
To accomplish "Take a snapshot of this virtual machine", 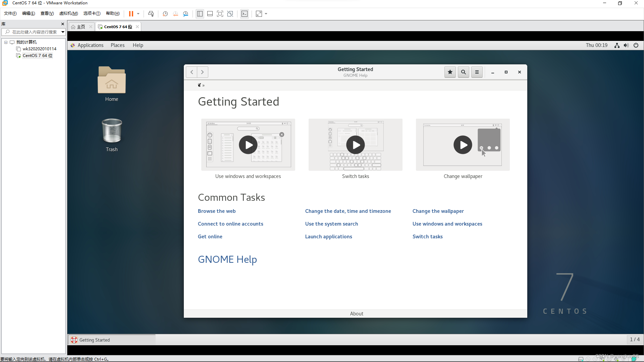I will tap(165, 14).
